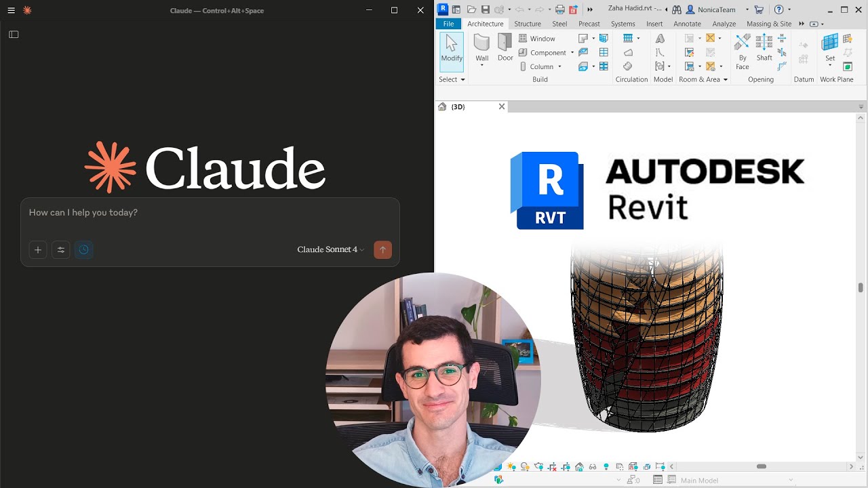Click the horizontal scrollbar right arrow
Image resolution: width=868 pixels, height=488 pixels.
(x=851, y=466)
